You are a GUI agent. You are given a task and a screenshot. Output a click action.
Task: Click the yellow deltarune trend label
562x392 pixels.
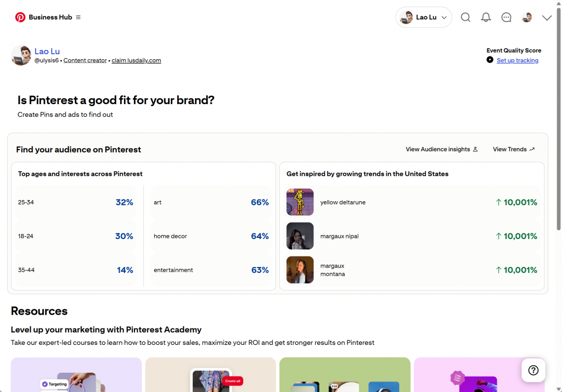coord(342,202)
